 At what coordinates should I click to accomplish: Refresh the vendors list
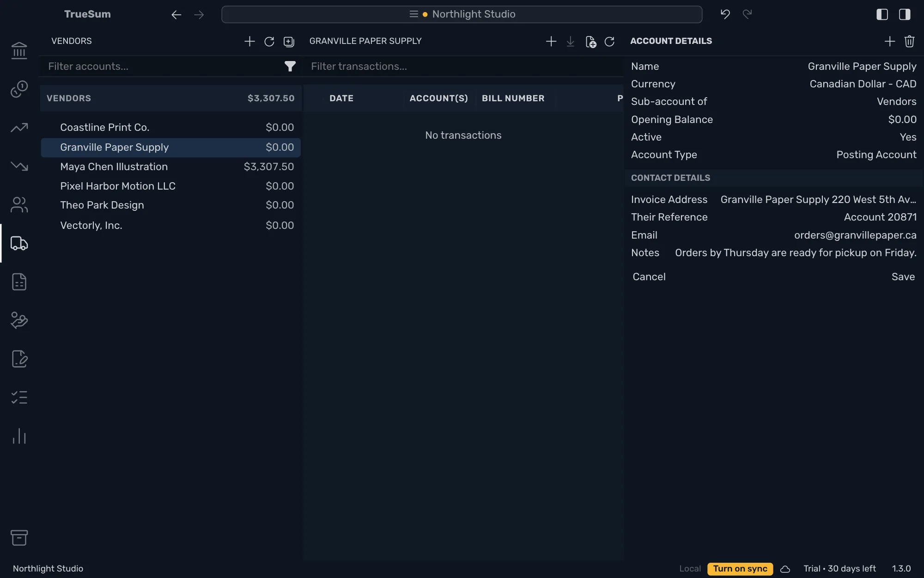click(x=269, y=42)
